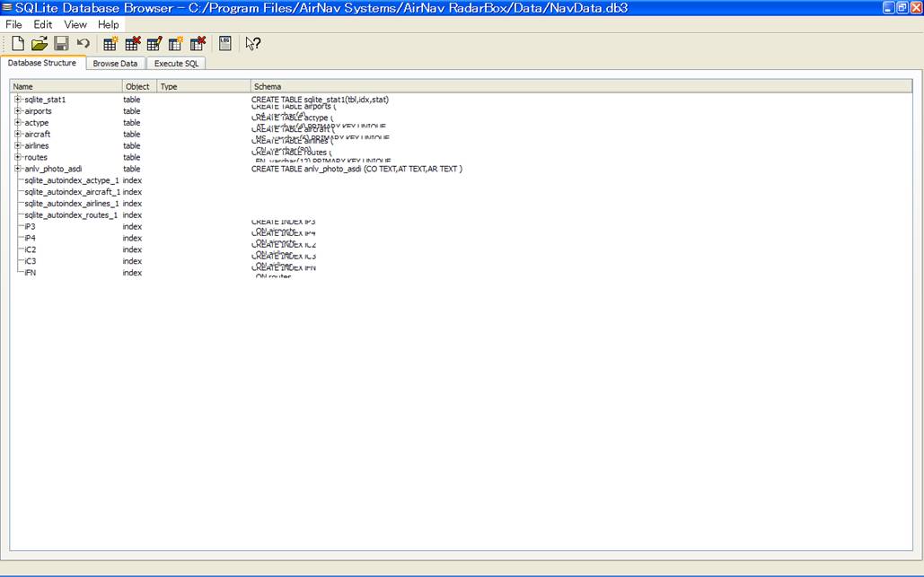Expand the routes table node
The width and height of the screenshot is (924, 577).
pyautogui.click(x=18, y=157)
